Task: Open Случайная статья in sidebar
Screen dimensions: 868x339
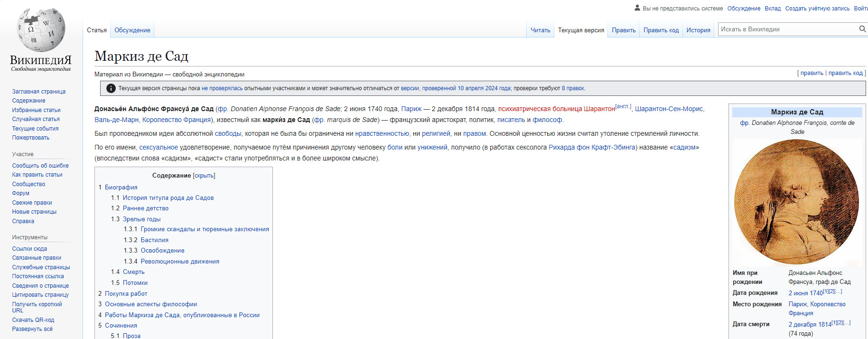Action: [x=36, y=119]
